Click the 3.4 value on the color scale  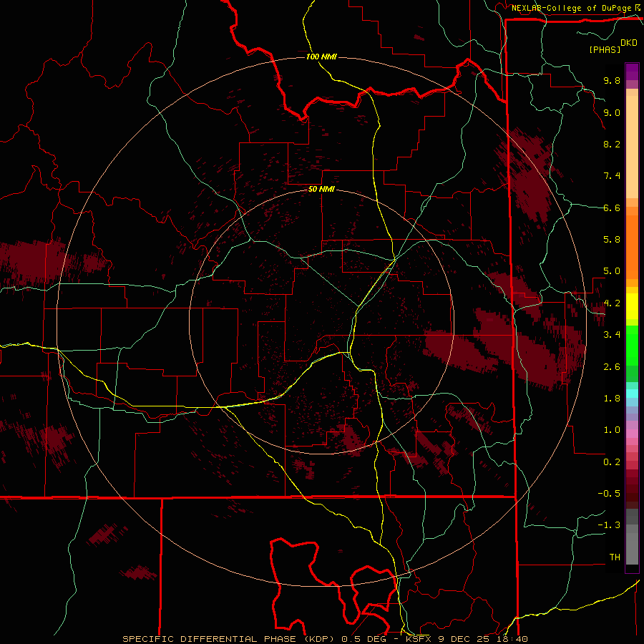coord(612,335)
